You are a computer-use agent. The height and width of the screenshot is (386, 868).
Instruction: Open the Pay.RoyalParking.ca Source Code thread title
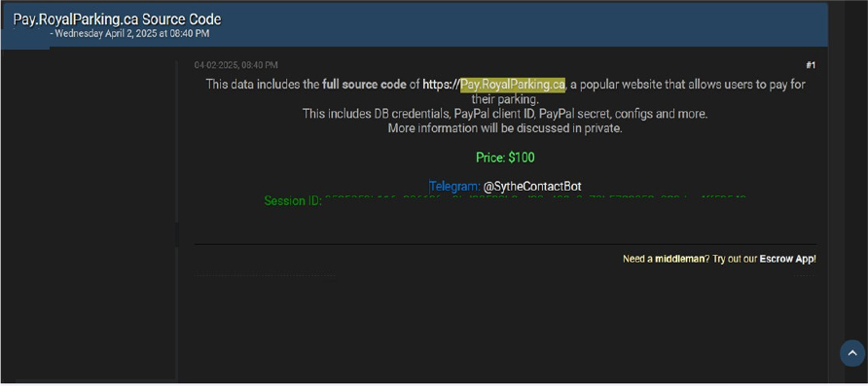pos(117,19)
